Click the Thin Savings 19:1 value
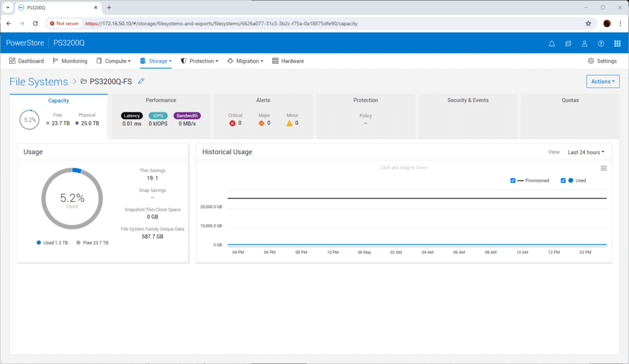The height and width of the screenshot is (364, 629). [152, 178]
